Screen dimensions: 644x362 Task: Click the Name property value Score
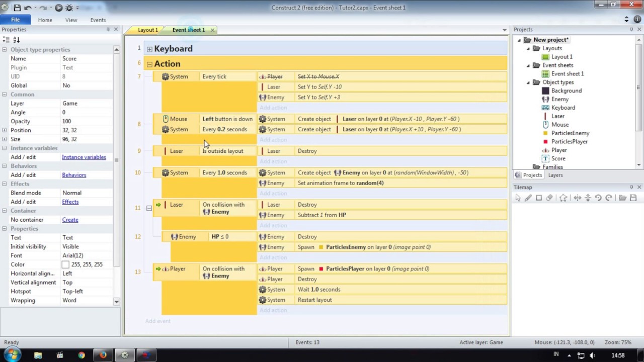[87, 59]
